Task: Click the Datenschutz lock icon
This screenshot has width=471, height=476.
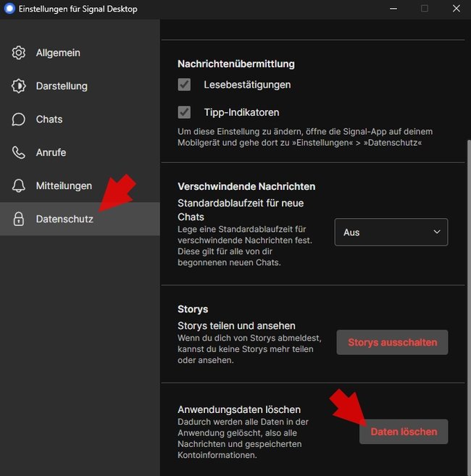Action: pyautogui.click(x=19, y=219)
